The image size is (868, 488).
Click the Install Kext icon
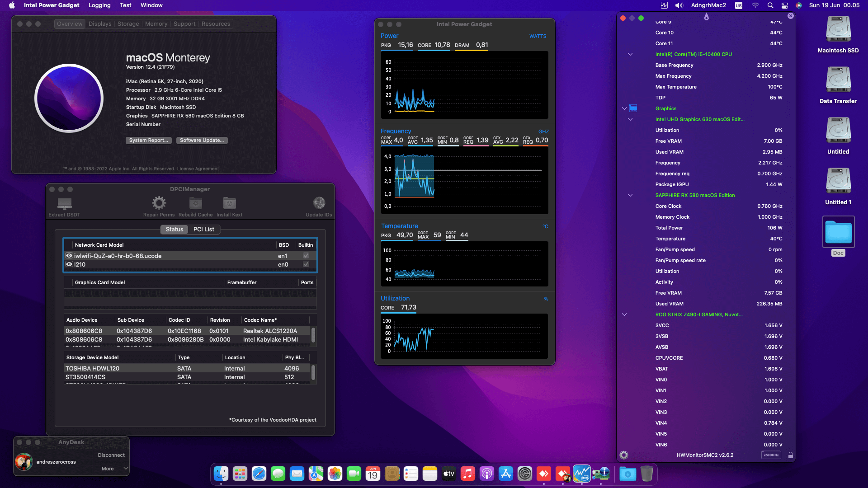click(229, 203)
